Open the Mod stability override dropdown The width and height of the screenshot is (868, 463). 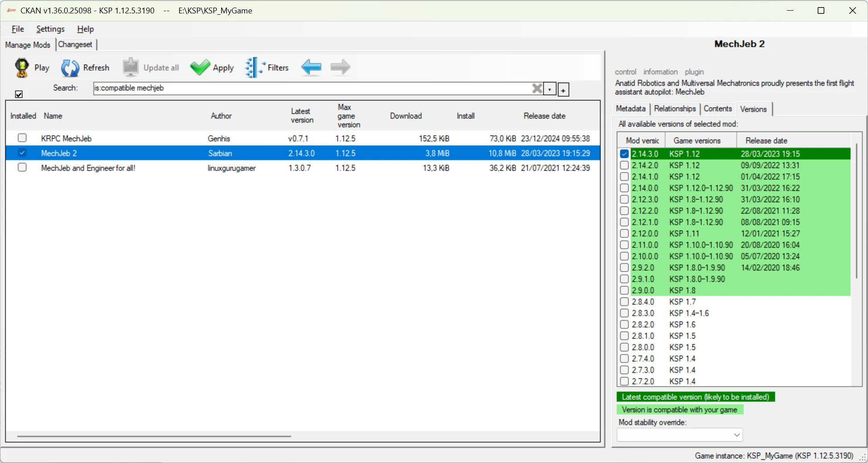680,434
